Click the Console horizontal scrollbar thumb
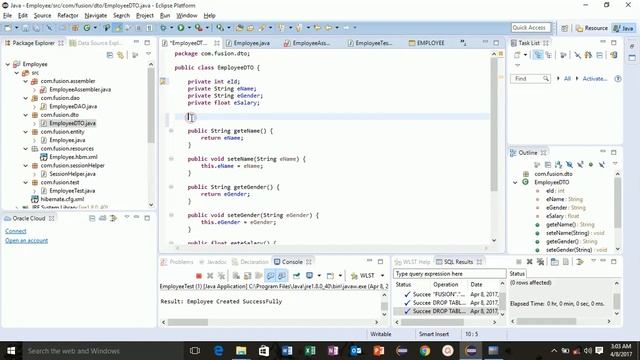The image size is (640, 360). coord(188,322)
